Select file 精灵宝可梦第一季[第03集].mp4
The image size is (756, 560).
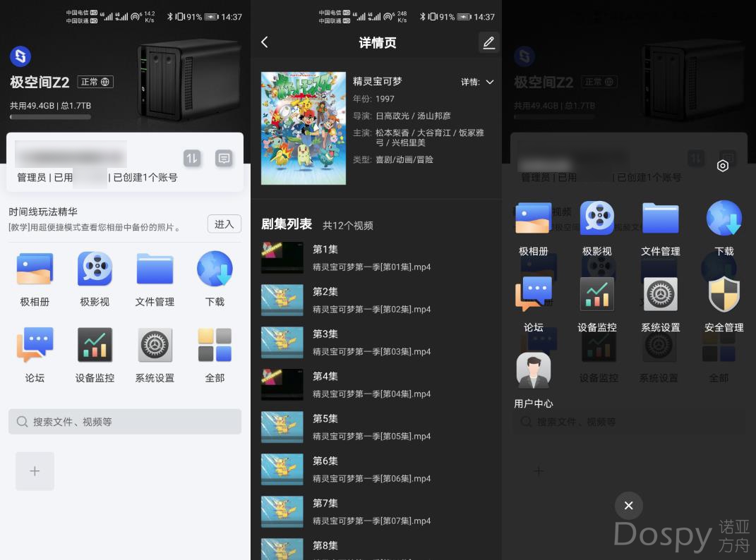(372, 352)
